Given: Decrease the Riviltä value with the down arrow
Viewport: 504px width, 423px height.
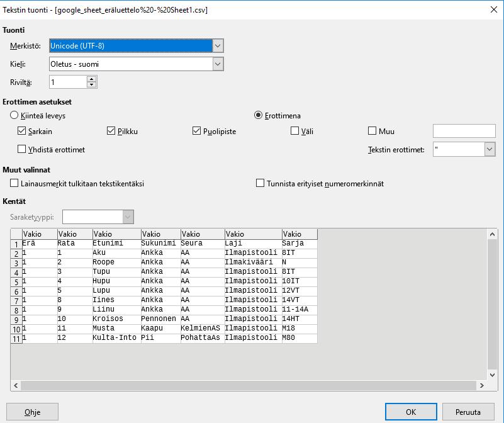Looking at the screenshot, I should point(92,85).
